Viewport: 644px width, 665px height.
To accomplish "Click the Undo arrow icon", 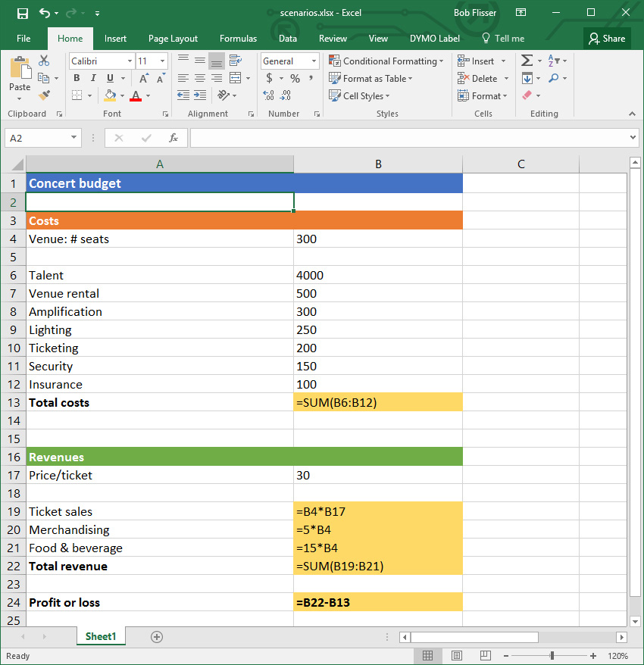I will click(45, 13).
